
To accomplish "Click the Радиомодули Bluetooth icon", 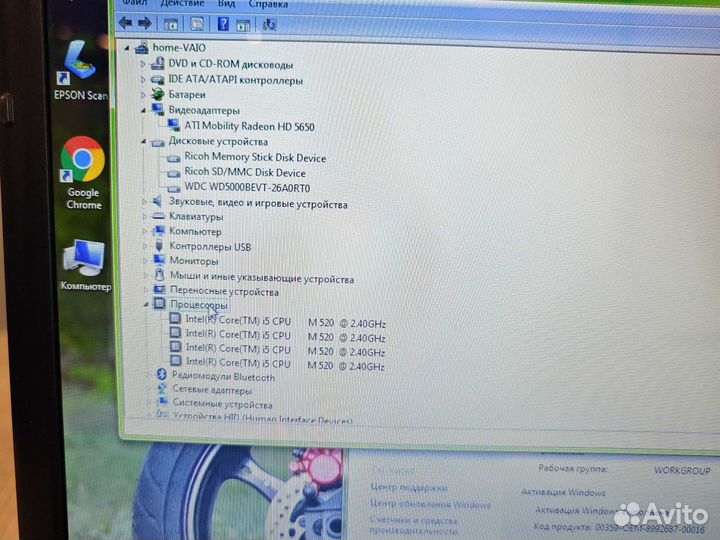I will (x=161, y=374).
